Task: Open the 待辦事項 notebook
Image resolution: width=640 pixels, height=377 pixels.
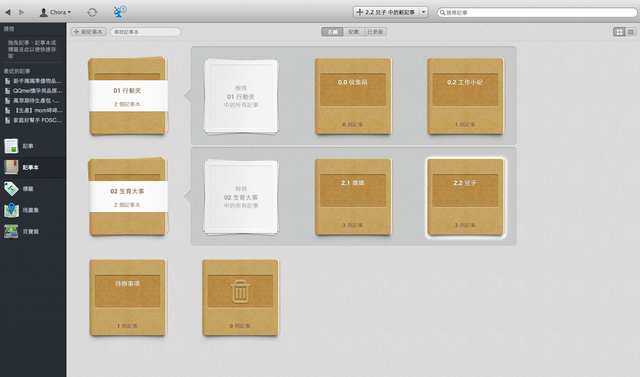Action: pos(128,297)
